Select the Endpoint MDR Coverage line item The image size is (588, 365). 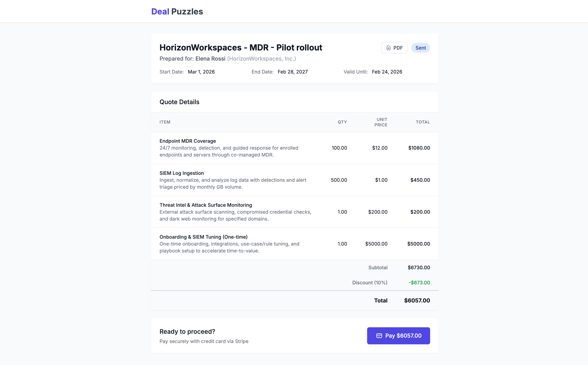click(187, 141)
